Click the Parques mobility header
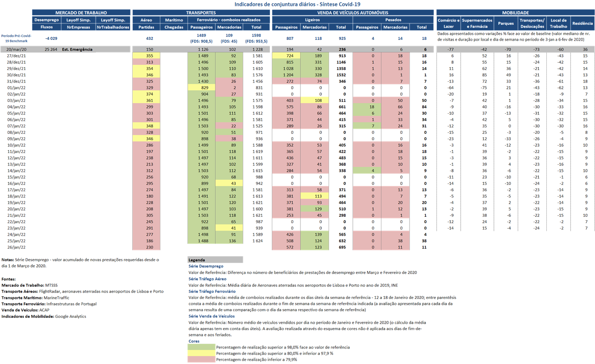595x364 pixels. pos(506,23)
